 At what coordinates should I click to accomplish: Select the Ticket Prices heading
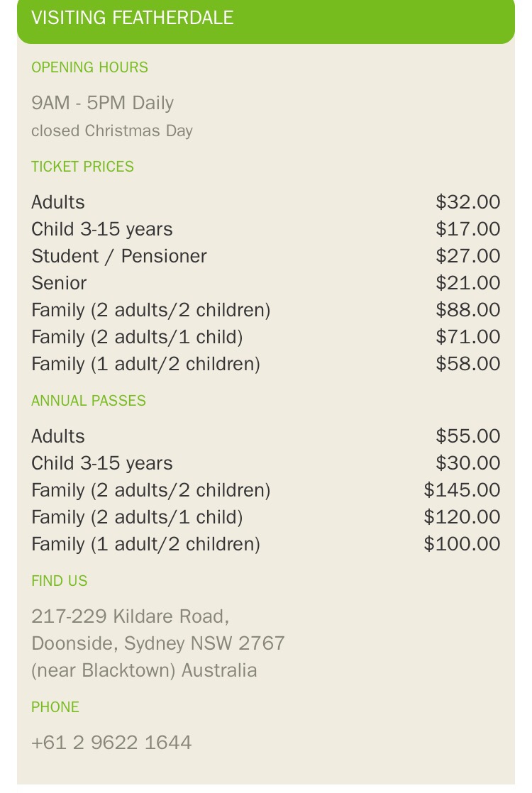[82, 167]
